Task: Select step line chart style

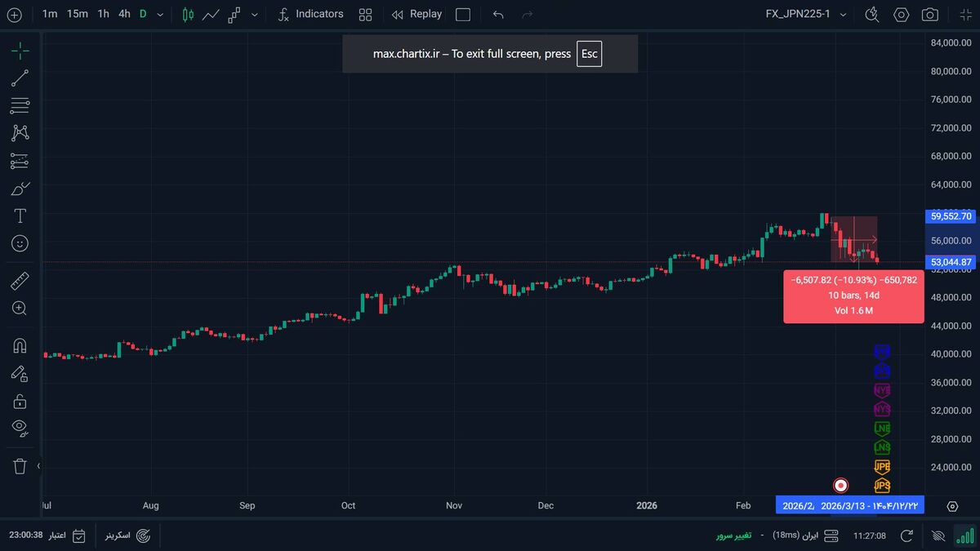Action: click(x=234, y=15)
